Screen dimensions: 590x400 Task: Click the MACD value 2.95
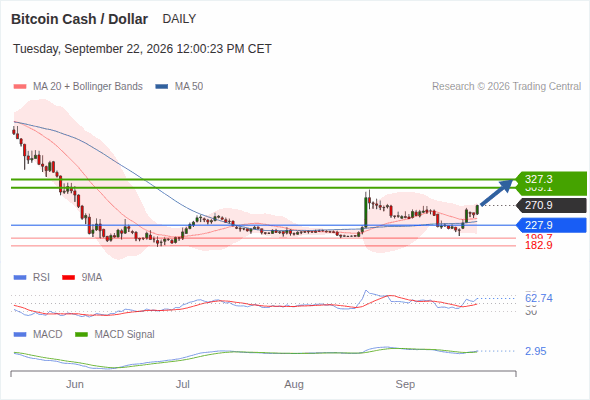click(x=536, y=351)
